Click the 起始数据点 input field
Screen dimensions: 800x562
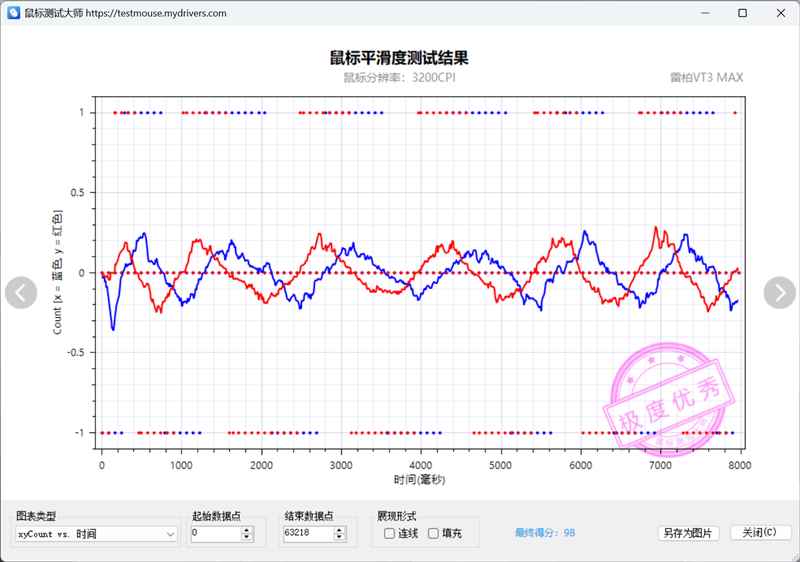tap(216, 533)
